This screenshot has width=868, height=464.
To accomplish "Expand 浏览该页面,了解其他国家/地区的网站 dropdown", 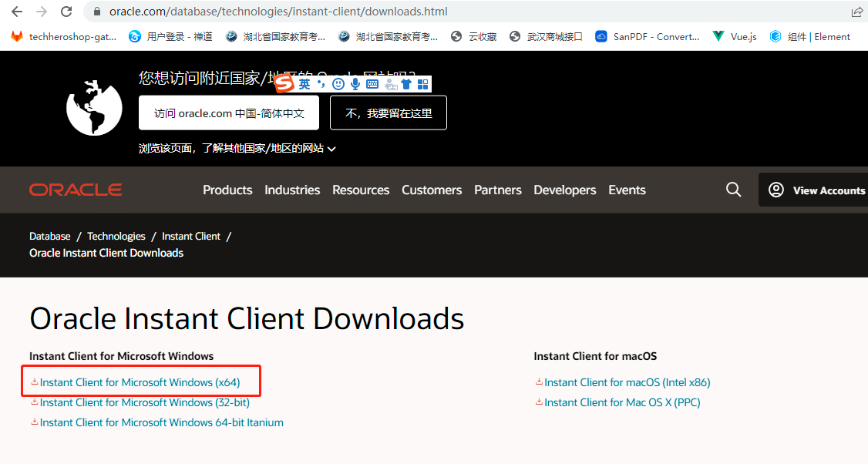I will click(237, 149).
